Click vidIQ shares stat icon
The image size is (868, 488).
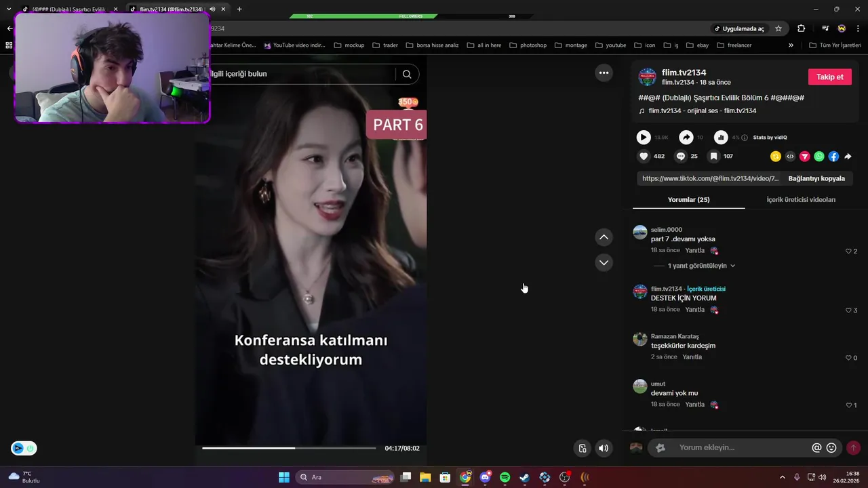(x=686, y=138)
